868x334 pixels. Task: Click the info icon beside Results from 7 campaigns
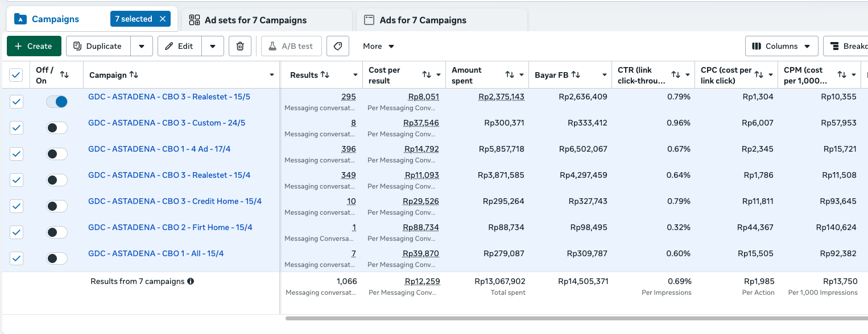(x=191, y=281)
